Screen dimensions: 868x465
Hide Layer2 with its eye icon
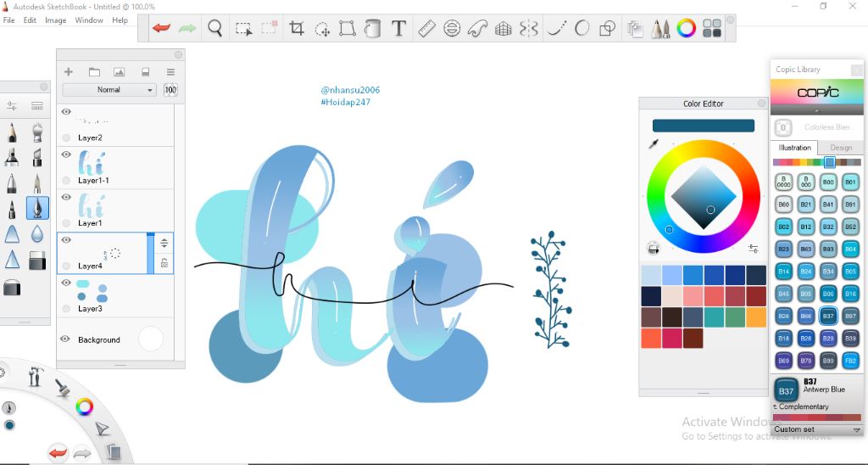click(x=66, y=112)
